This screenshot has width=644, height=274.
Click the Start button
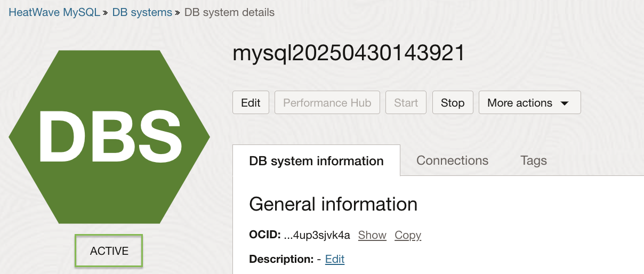406,102
